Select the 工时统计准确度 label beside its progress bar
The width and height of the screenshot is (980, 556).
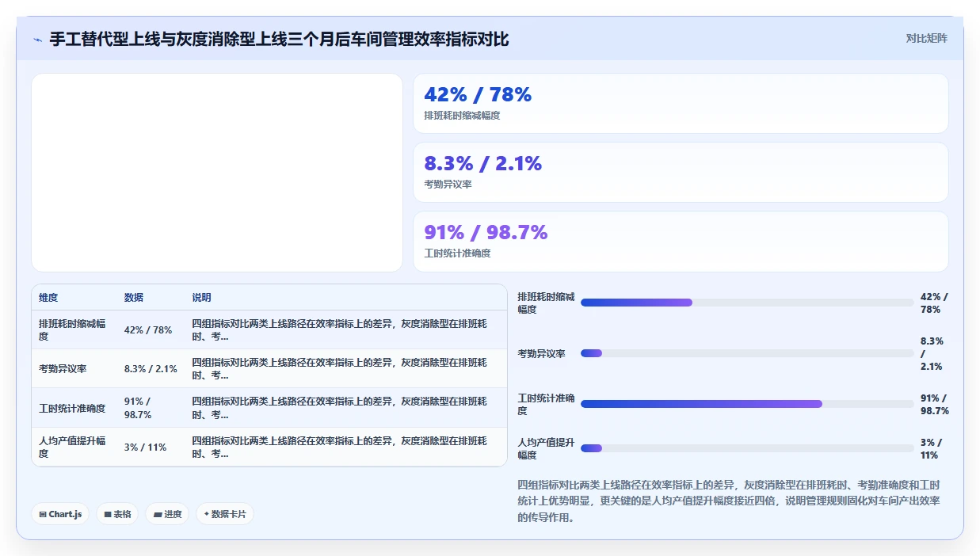pos(546,405)
